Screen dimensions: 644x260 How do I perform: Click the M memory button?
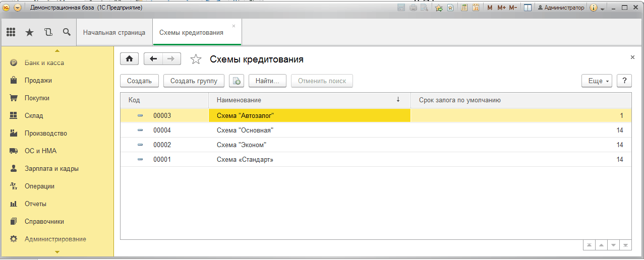490,8
